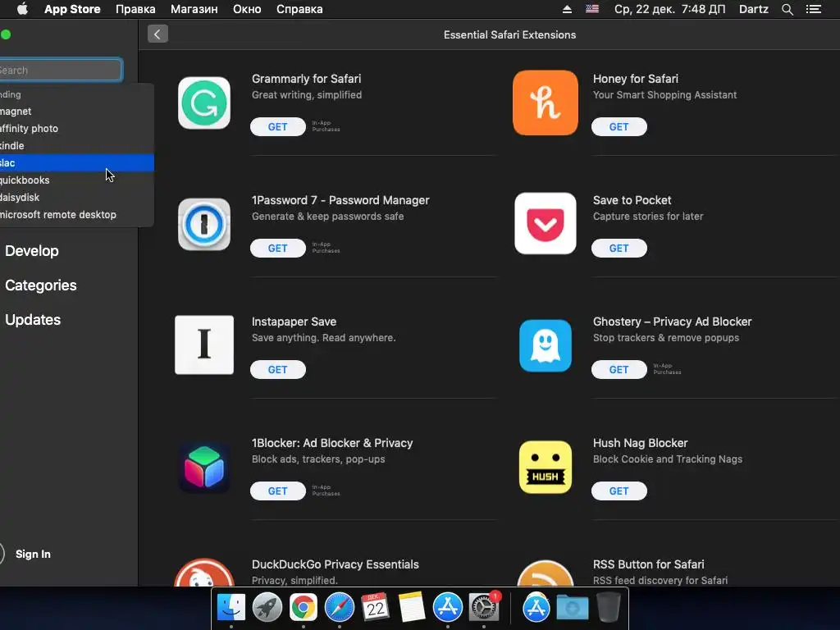Screen dimensions: 840x630
Task: Open the Instapaper Save app icon
Action: 204,345
